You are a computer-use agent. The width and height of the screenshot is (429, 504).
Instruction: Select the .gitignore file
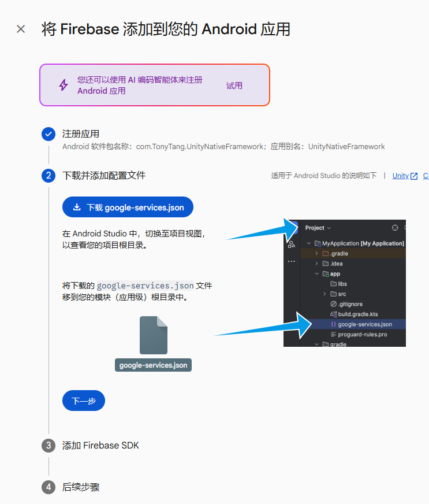point(346,304)
